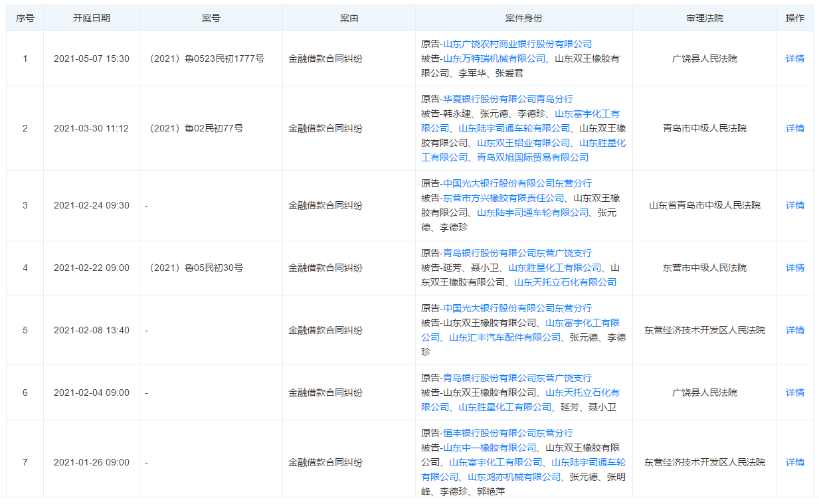The width and height of the screenshot is (819, 504).
Task: Open 详情 for the 2021-01-26 09:00 hearing
Action: pos(794,462)
